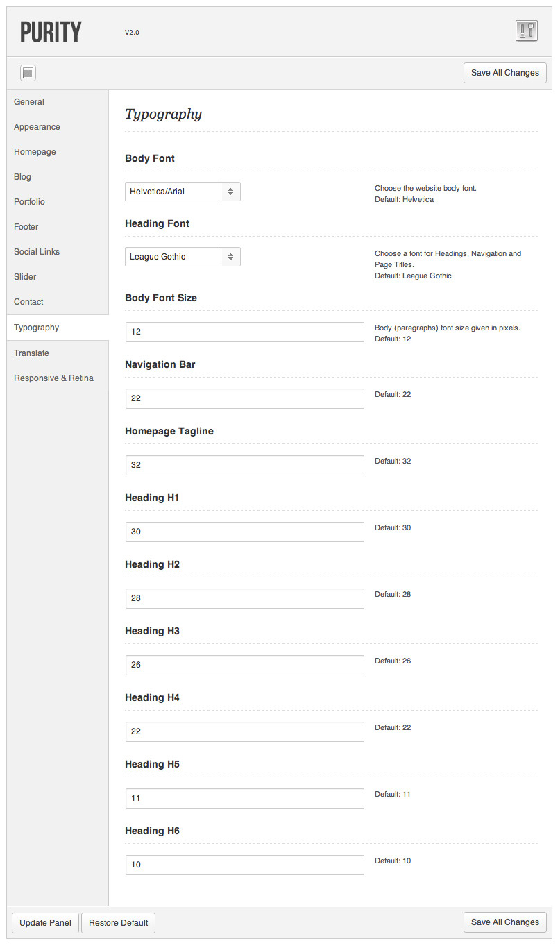Click the Purity logo
The width and height of the screenshot is (560, 948).
51,32
